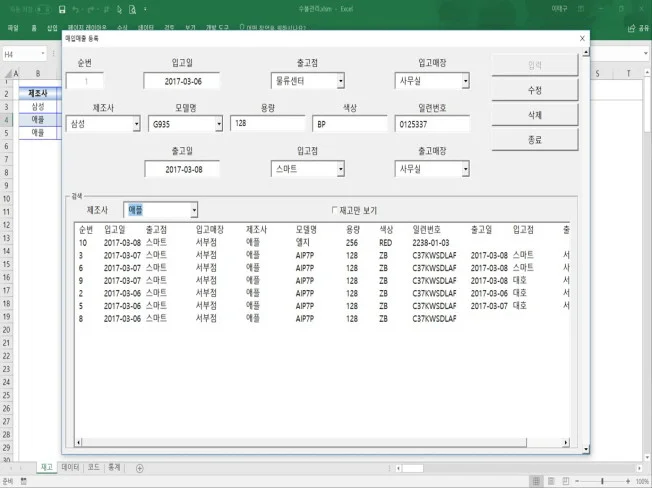
Task: Switch to the 데이터 sheet tab
Action: coord(70,467)
